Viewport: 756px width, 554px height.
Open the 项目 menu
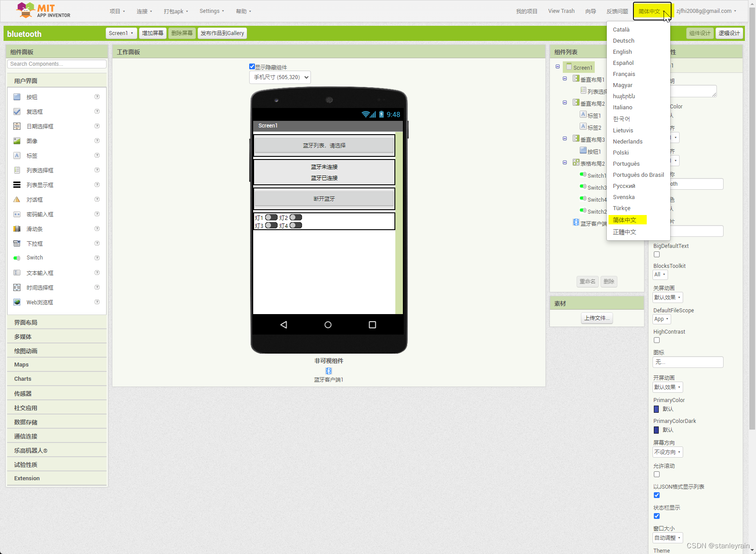tap(117, 11)
